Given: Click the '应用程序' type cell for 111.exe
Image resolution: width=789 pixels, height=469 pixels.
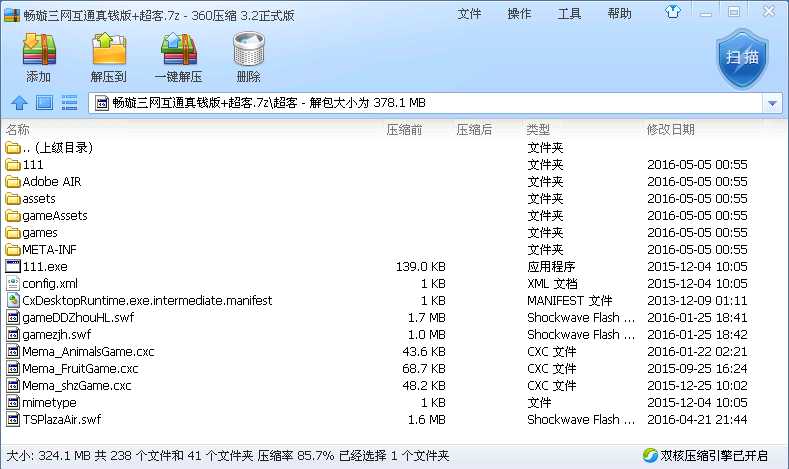Looking at the screenshot, I should [x=551, y=267].
